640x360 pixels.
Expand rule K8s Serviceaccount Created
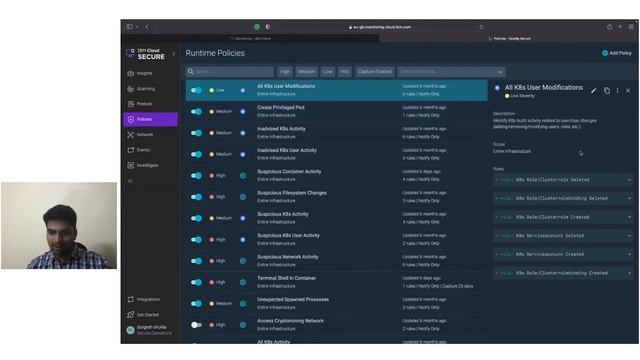pos(563,254)
